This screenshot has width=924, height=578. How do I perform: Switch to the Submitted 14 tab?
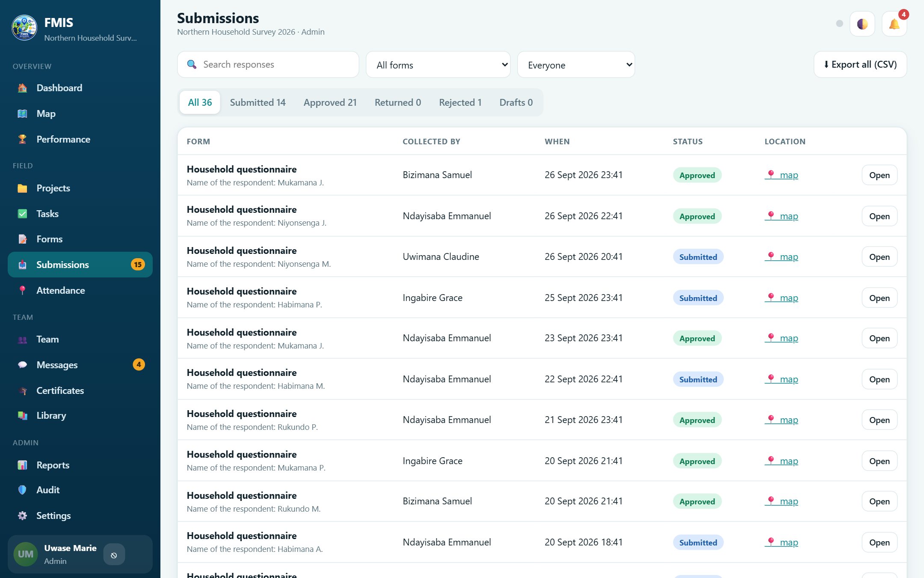pyautogui.click(x=258, y=102)
